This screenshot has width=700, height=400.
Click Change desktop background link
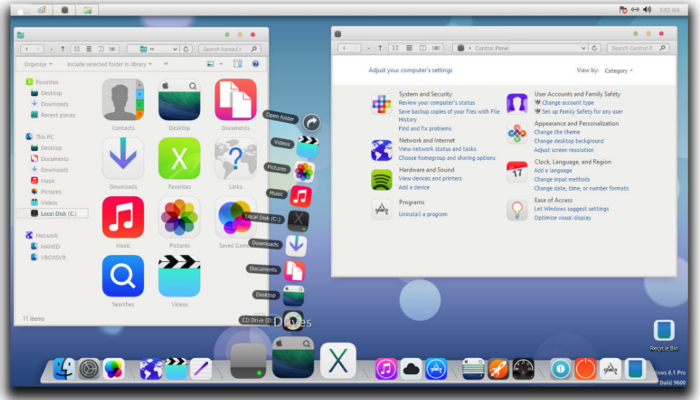click(569, 141)
